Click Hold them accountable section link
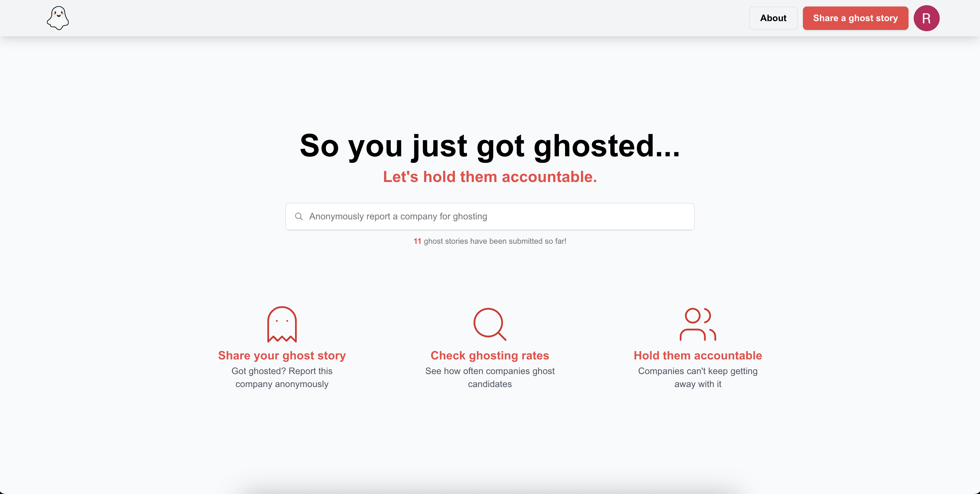This screenshot has height=494, width=980. click(698, 355)
